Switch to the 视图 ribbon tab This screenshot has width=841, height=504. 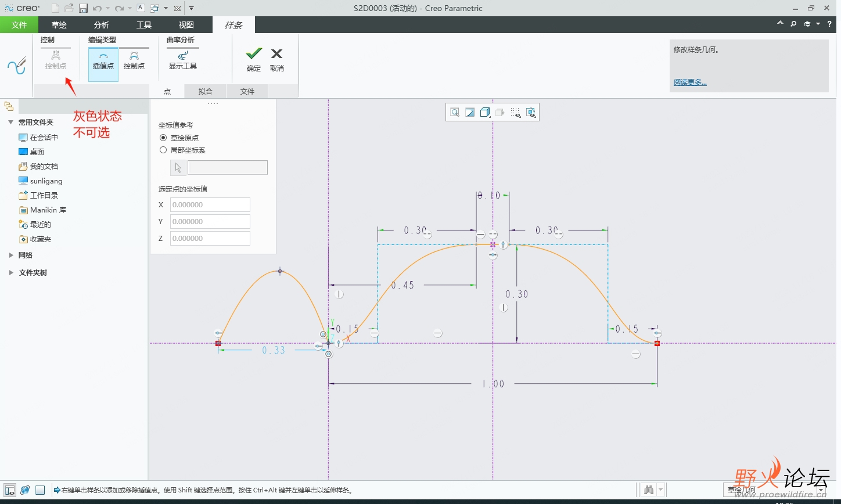click(x=186, y=24)
